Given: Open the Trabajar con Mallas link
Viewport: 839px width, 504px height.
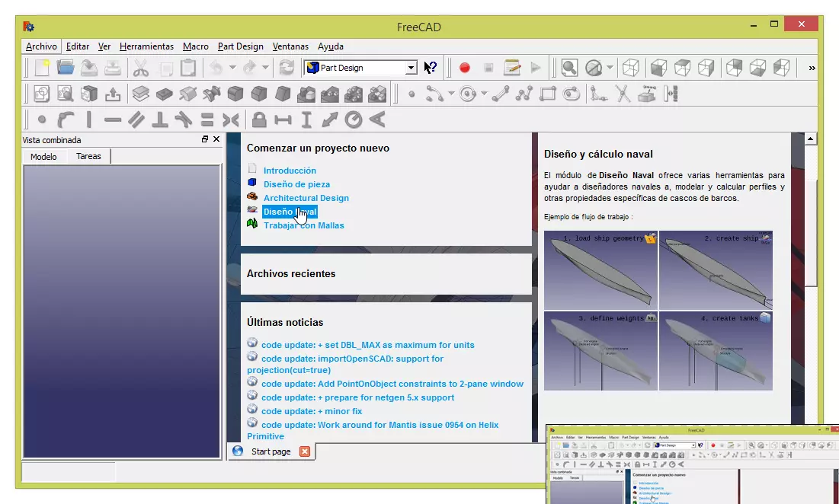Looking at the screenshot, I should click(304, 225).
